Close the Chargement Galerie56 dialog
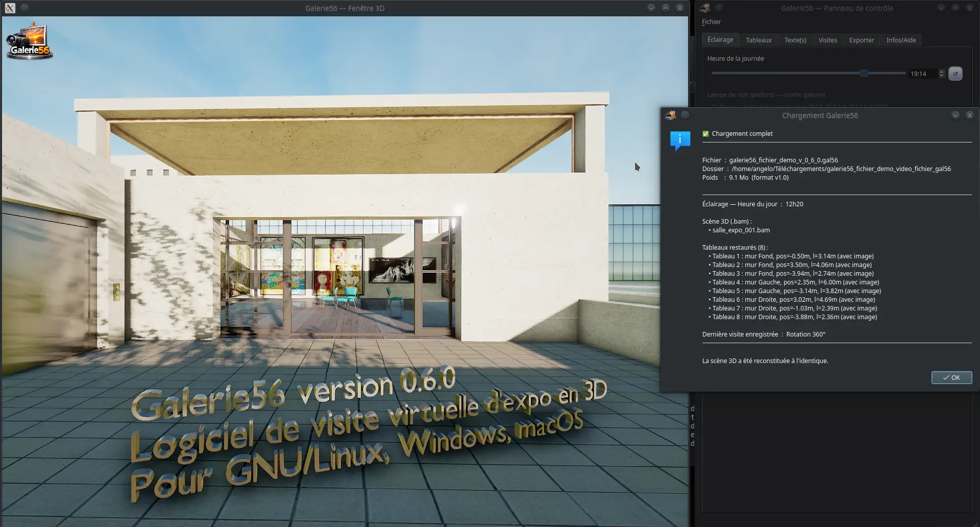 point(970,115)
